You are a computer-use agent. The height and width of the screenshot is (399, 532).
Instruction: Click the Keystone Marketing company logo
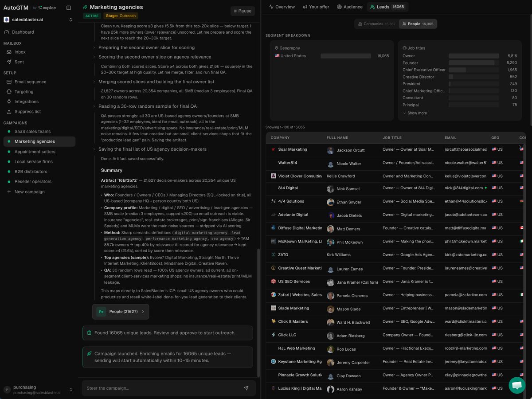(274, 361)
